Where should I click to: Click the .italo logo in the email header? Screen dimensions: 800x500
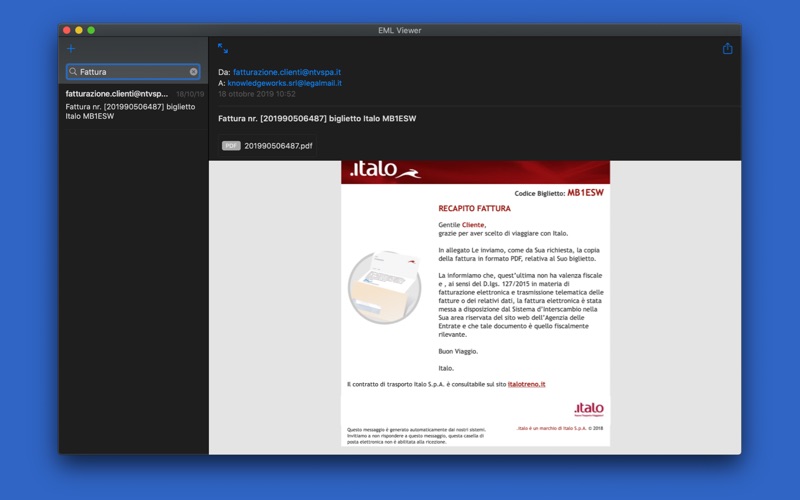(385, 169)
